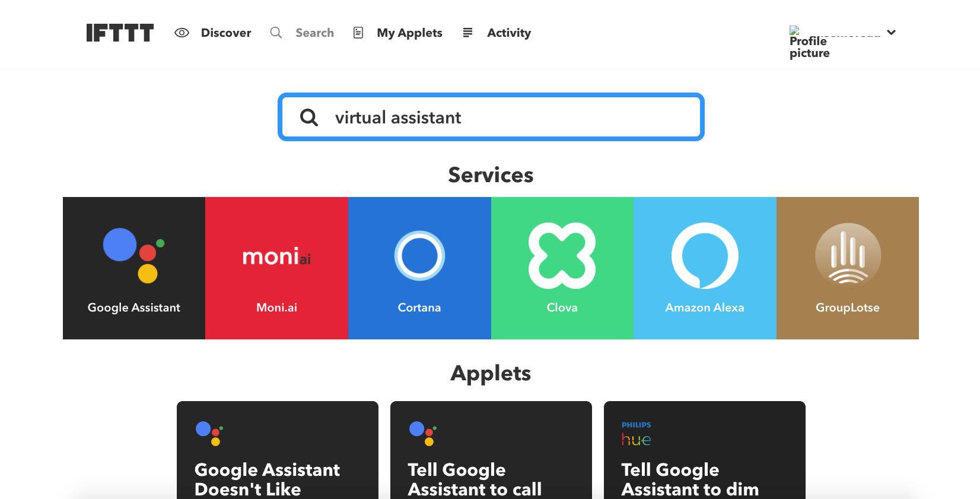Screen dimensions: 980x499
Task: Click Google icon on 'Doesn't Like' applet
Action: click(209, 434)
